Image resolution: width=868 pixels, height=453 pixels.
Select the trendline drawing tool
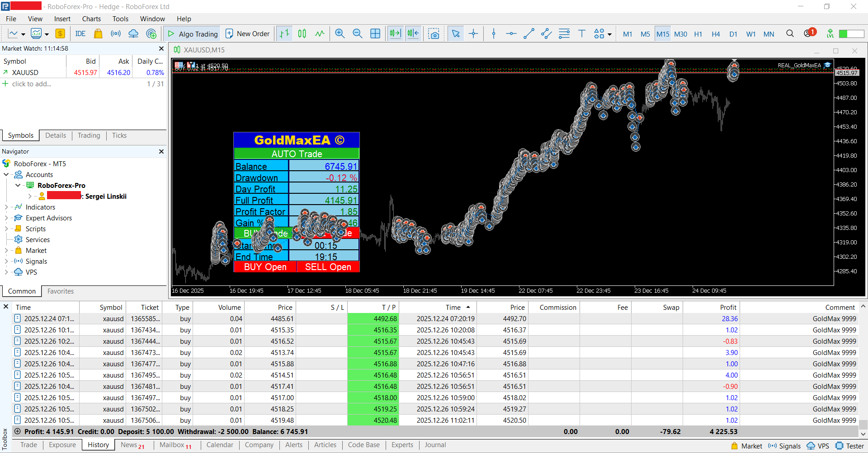pyautogui.click(x=529, y=34)
